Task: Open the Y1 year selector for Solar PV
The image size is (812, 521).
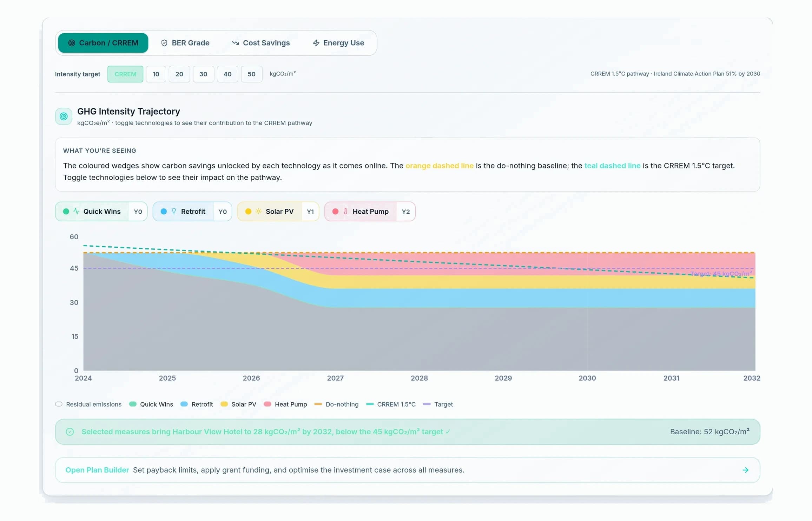Action: coord(310,212)
